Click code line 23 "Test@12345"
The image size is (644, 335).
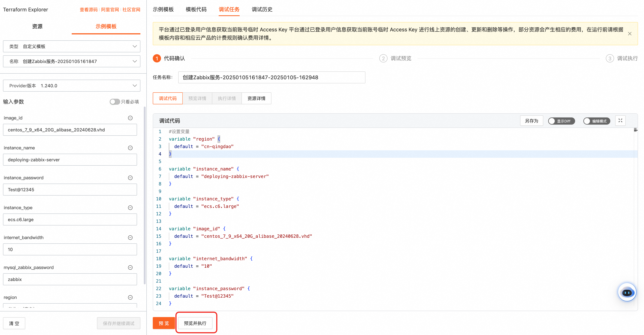tap(217, 296)
